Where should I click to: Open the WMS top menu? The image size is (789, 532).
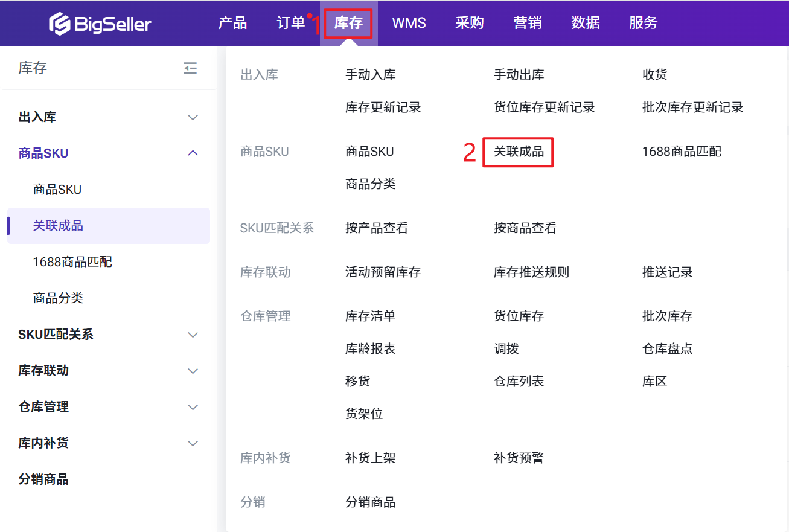tap(409, 24)
